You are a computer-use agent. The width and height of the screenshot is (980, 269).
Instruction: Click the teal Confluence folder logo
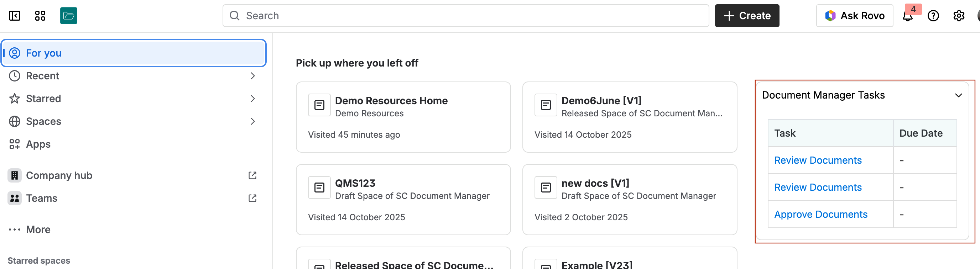pyautogui.click(x=68, y=16)
